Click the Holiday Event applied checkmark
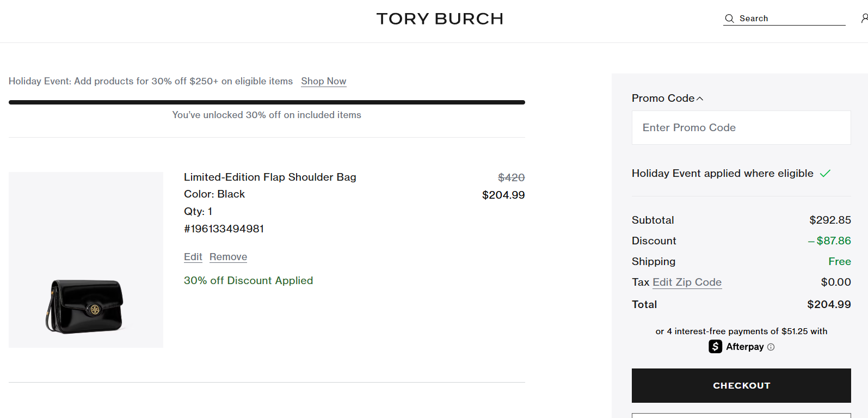The height and width of the screenshot is (418, 868). [825, 174]
